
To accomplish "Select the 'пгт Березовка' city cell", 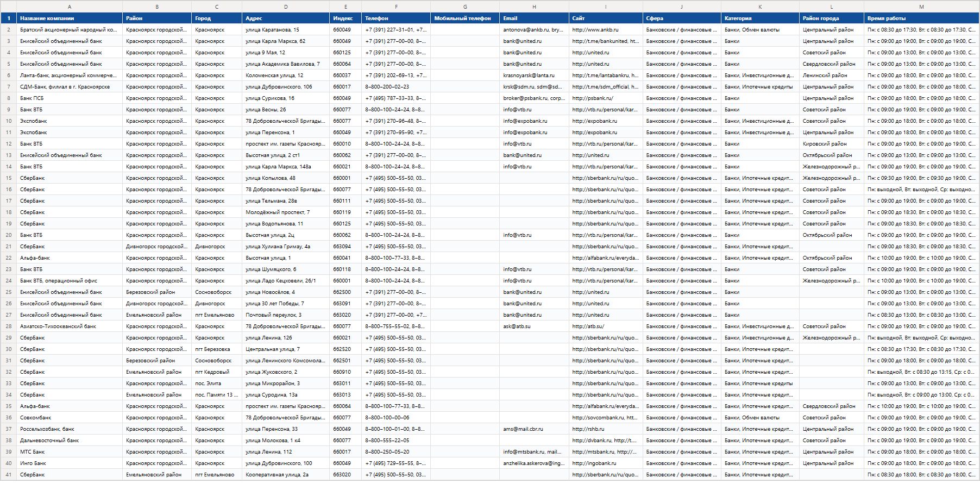I will pos(217,349).
